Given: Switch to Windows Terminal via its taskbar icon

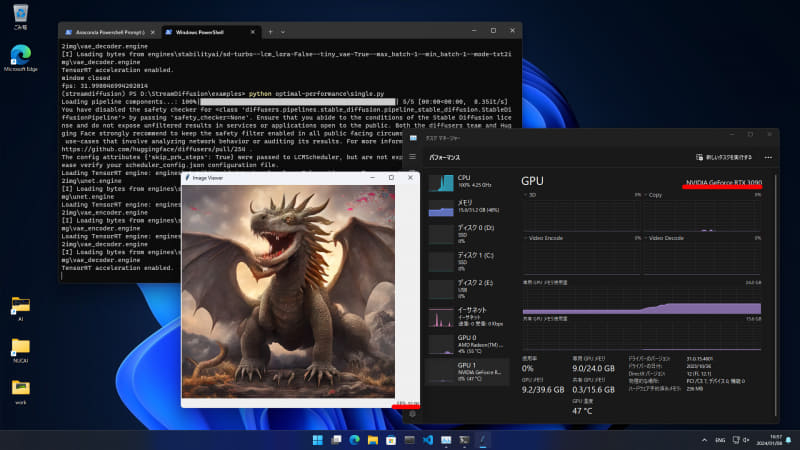Looking at the screenshot, I should [x=464, y=440].
